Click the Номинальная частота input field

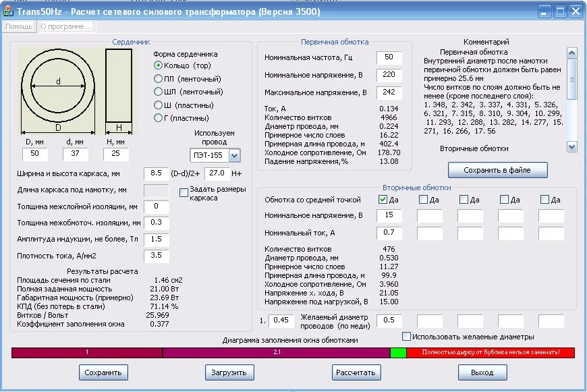(389, 57)
